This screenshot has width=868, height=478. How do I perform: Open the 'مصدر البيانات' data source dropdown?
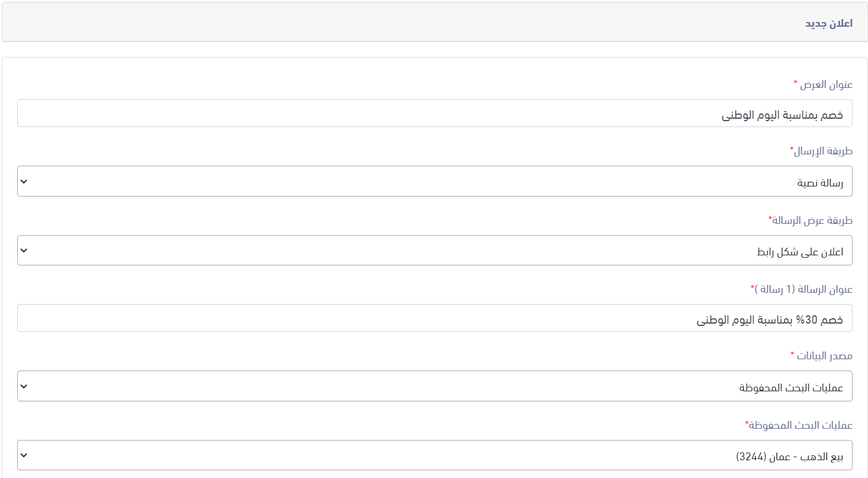(434, 387)
